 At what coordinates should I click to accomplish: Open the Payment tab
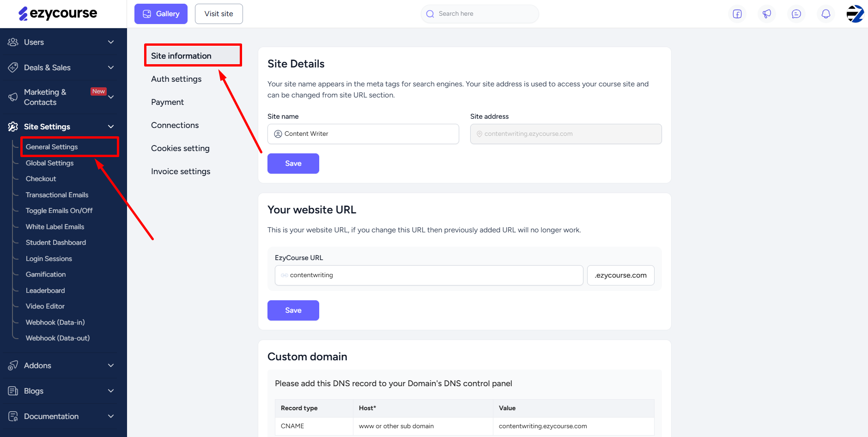pyautogui.click(x=167, y=102)
